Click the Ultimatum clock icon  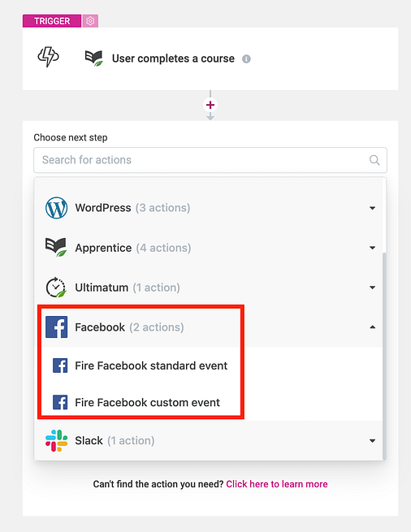click(56, 288)
